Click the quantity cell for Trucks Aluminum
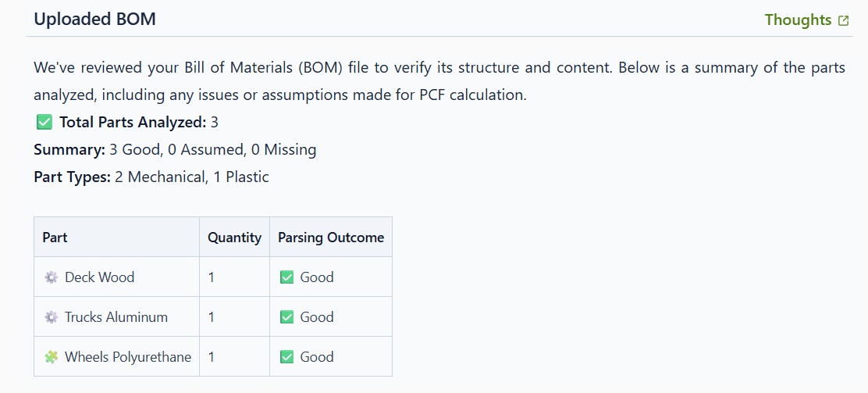 (212, 317)
